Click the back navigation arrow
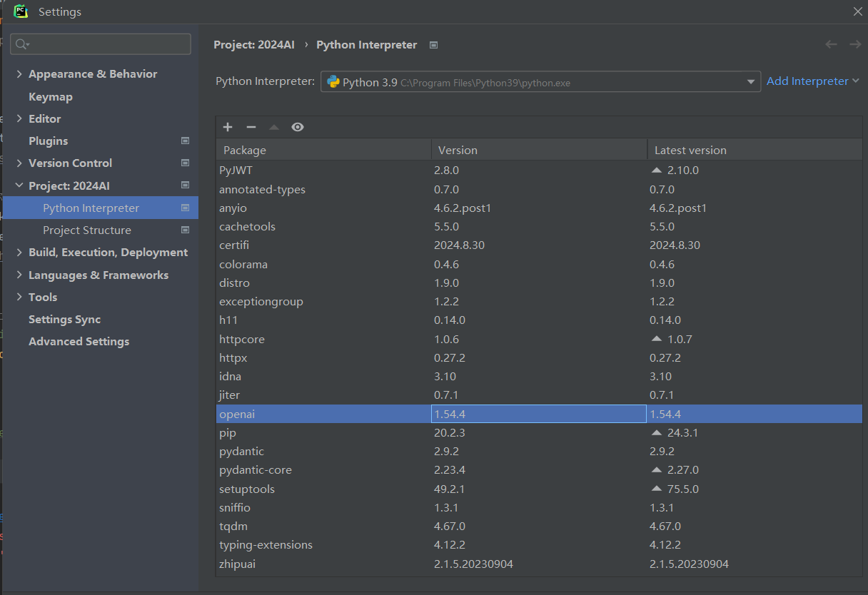This screenshot has height=595, width=868. (831, 44)
